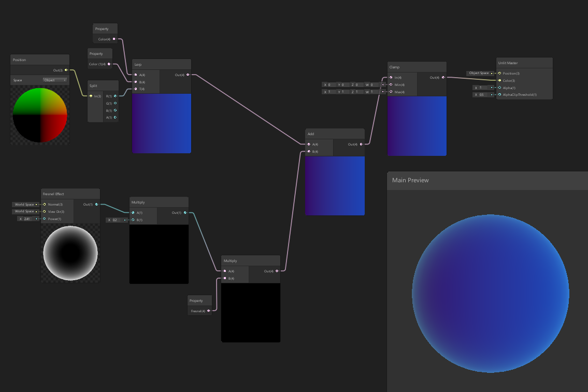The width and height of the screenshot is (588, 392).
Task: Click the Clamp Min X value field
Action: 328,84
